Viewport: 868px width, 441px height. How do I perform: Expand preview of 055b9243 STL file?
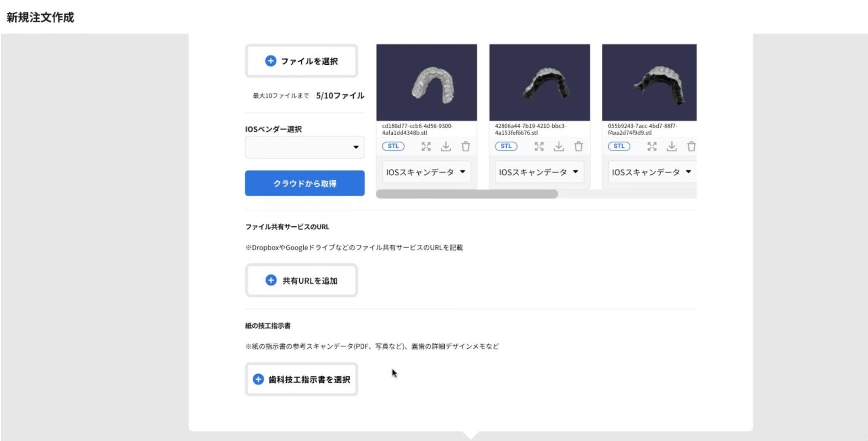652,146
